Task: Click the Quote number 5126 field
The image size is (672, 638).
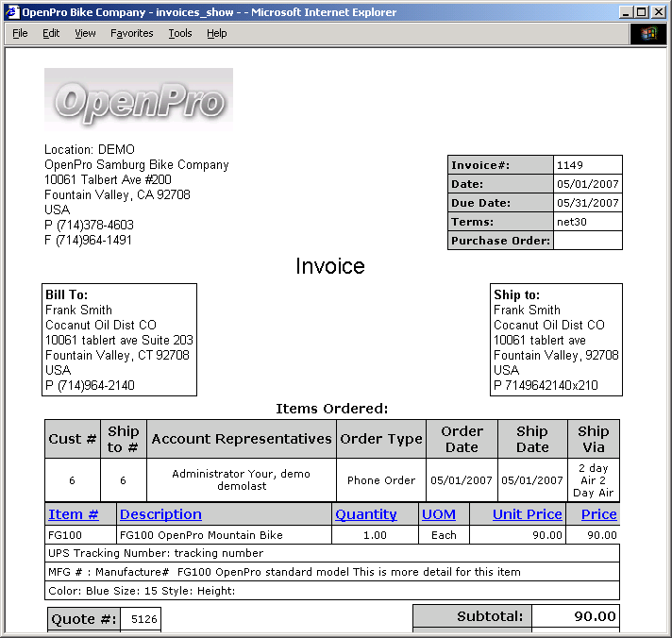Action: (144, 619)
